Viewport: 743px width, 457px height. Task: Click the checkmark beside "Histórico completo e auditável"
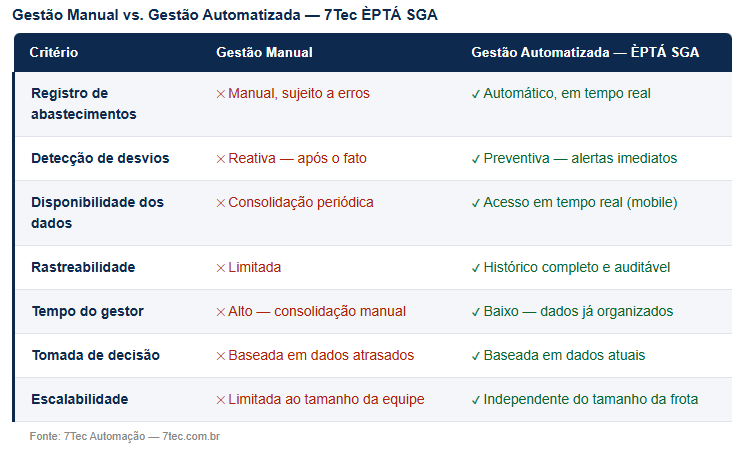point(476,268)
